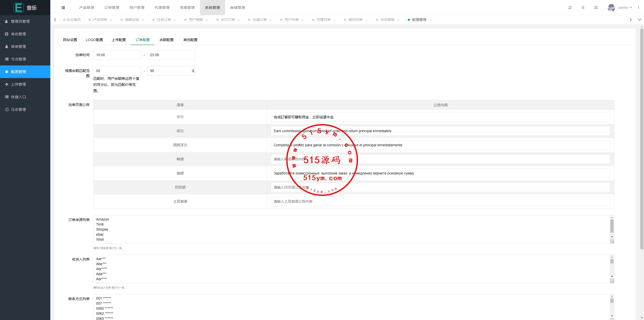Switch to the 余额配置 tab
644x320 pixels.
[x=166, y=40]
